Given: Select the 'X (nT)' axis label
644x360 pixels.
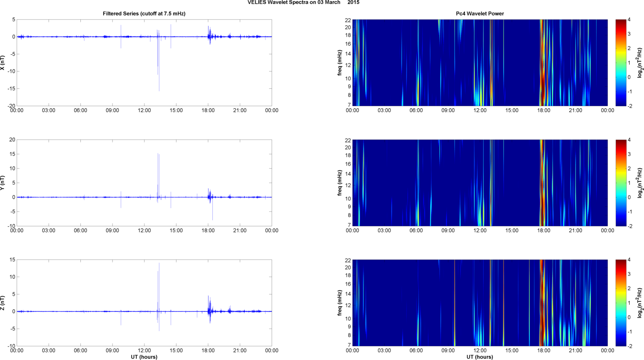Looking at the screenshot, I should pos(3,63).
